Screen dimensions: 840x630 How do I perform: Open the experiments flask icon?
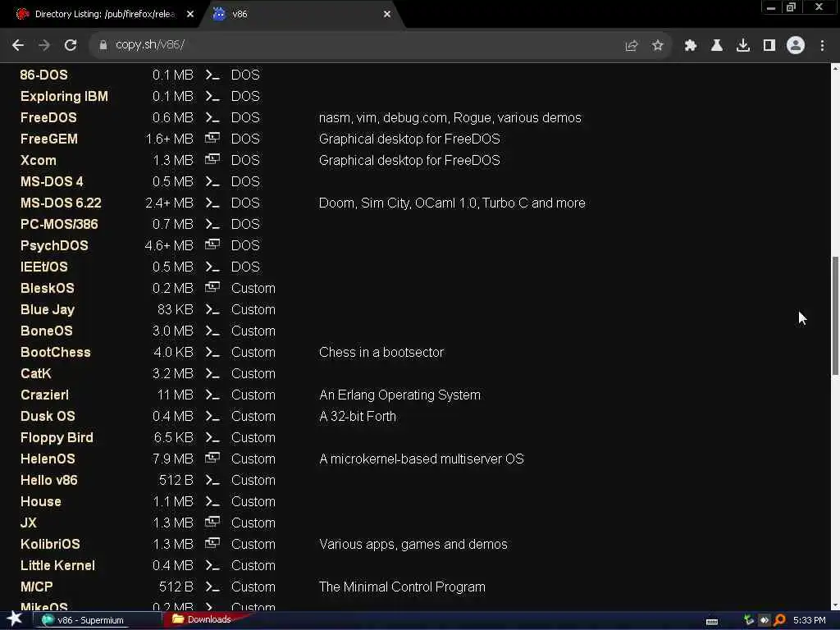pos(716,46)
